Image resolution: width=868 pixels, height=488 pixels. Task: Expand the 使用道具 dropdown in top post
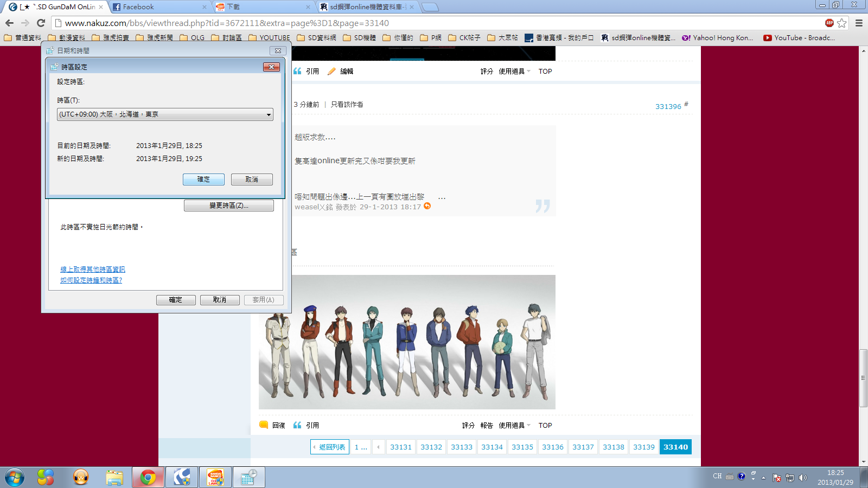[x=514, y=71]
